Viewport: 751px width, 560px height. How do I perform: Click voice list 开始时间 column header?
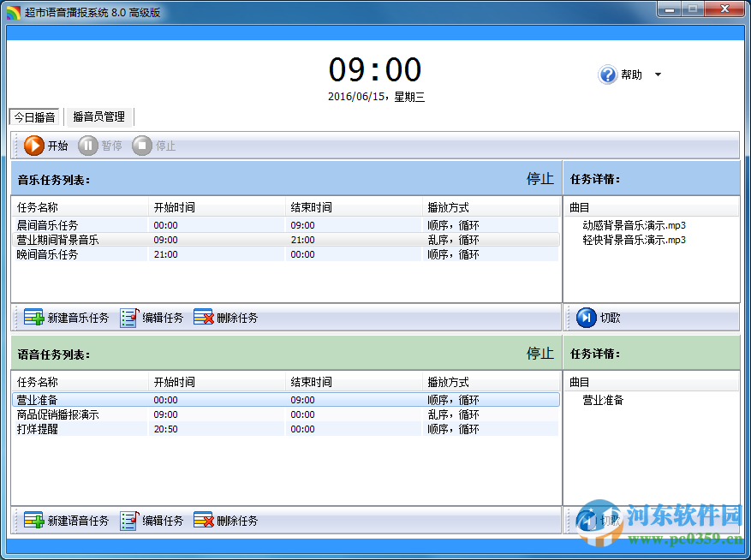(x=217, y=382)
